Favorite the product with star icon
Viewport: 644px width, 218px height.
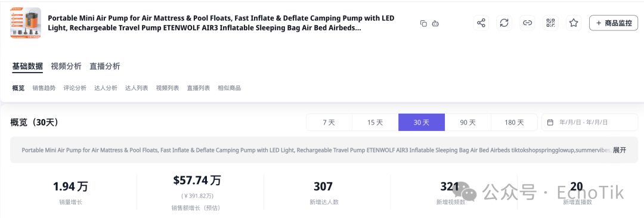coord(574,23)
